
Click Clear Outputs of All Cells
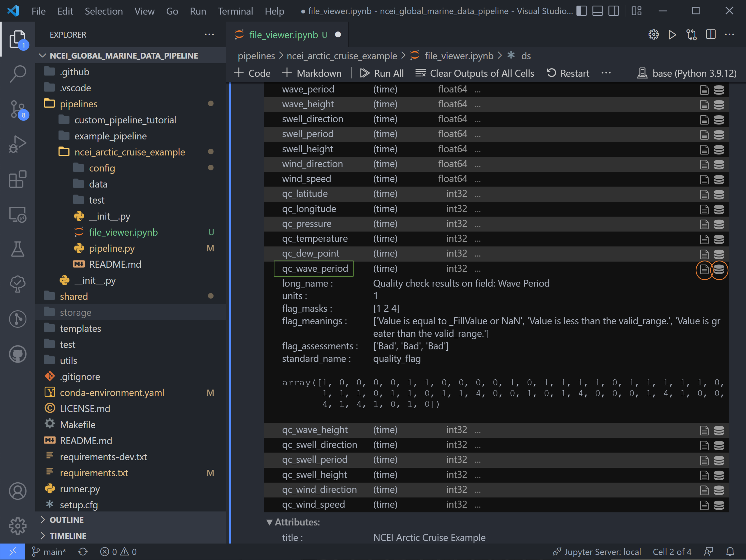[x=475, y=73]
